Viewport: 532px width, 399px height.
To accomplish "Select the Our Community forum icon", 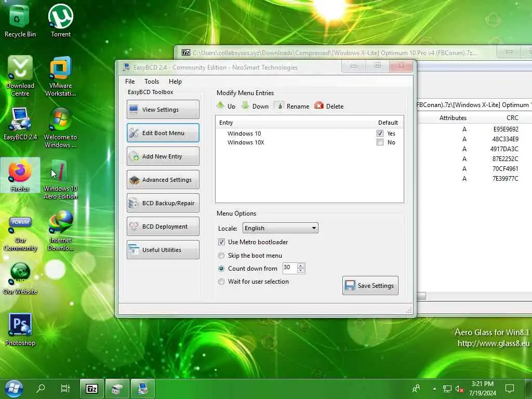I will click(20, 234).
